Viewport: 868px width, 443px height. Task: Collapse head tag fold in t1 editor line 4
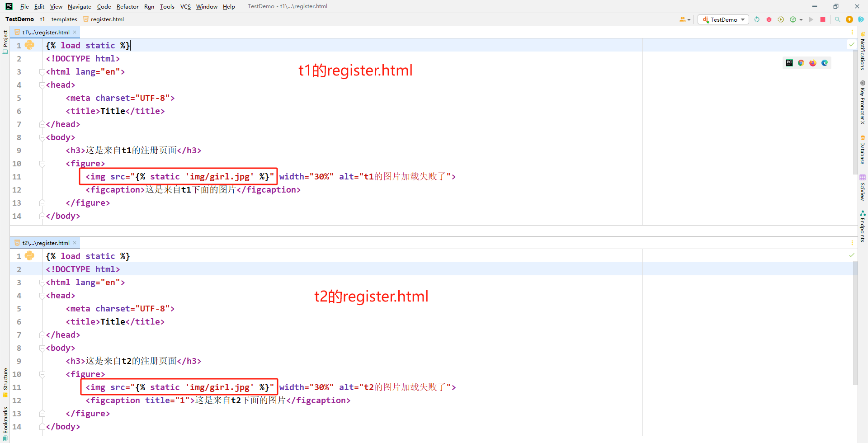[42, 85]
